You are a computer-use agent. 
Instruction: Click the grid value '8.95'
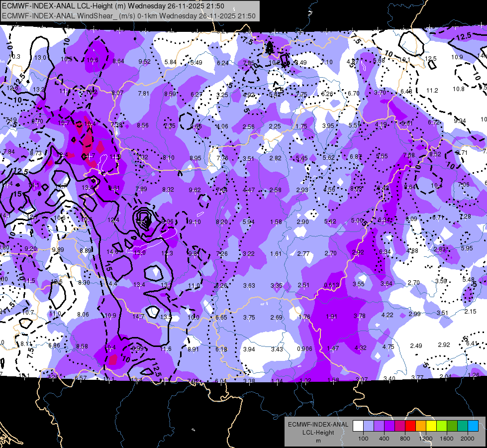click(195, 158)
